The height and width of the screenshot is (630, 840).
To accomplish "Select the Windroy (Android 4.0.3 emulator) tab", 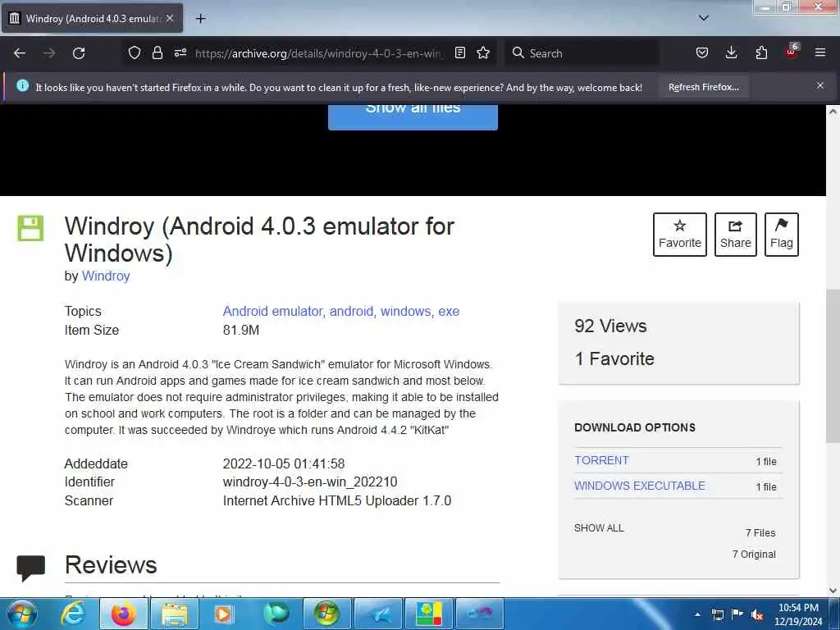I will [92, 18].
